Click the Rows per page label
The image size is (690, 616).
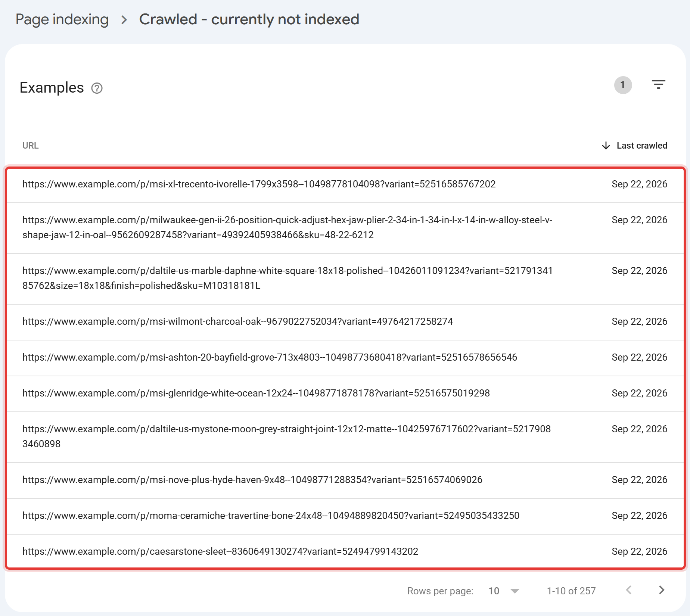[x=440, y=591]
